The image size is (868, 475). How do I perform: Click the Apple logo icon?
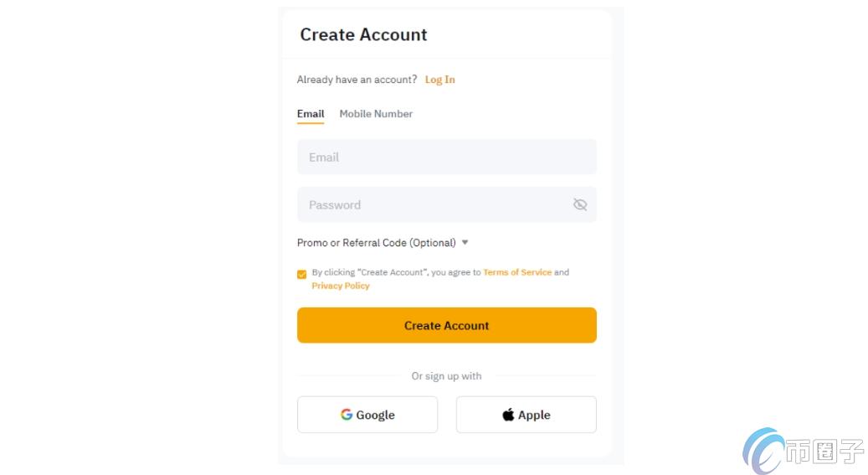pyautogui.click(x=508, y=415)
